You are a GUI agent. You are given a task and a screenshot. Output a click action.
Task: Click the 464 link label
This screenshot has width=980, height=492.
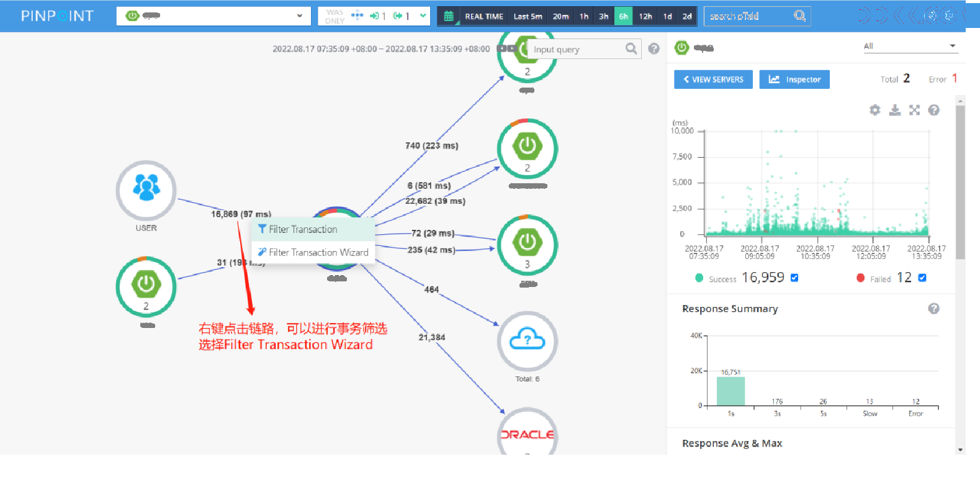431,289
